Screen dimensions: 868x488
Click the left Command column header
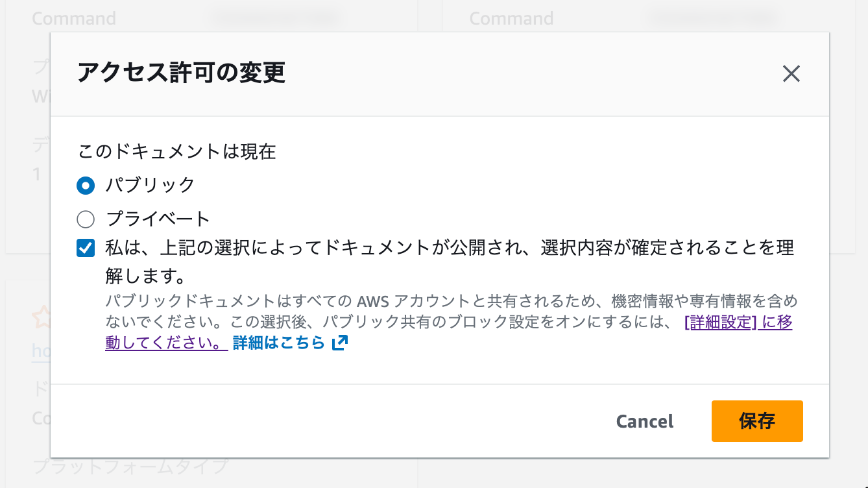click(73, 18)
